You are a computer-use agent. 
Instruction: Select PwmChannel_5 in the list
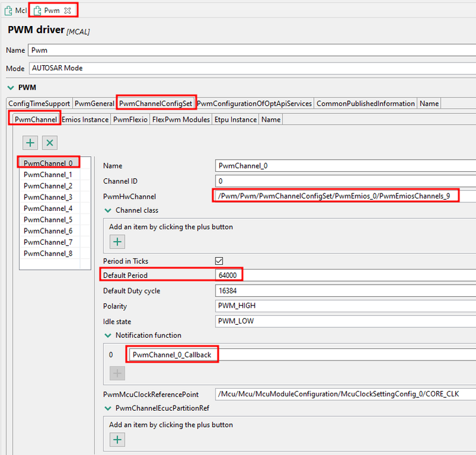coord(49,219)
